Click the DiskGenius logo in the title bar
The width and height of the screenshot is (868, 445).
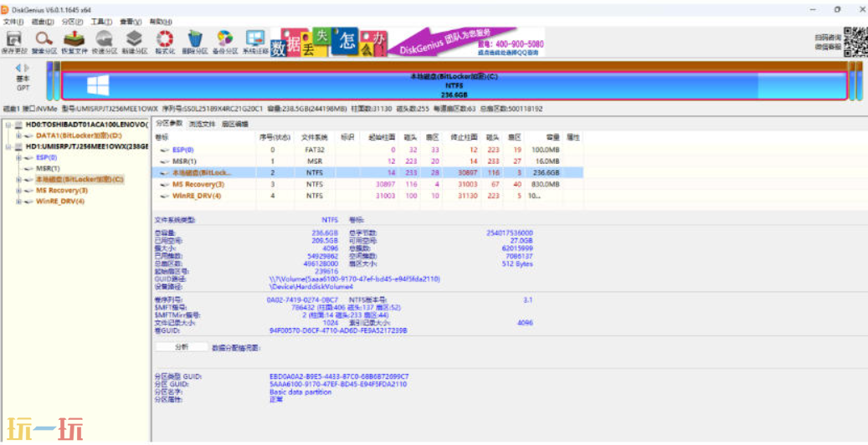[x=5, y=9]
